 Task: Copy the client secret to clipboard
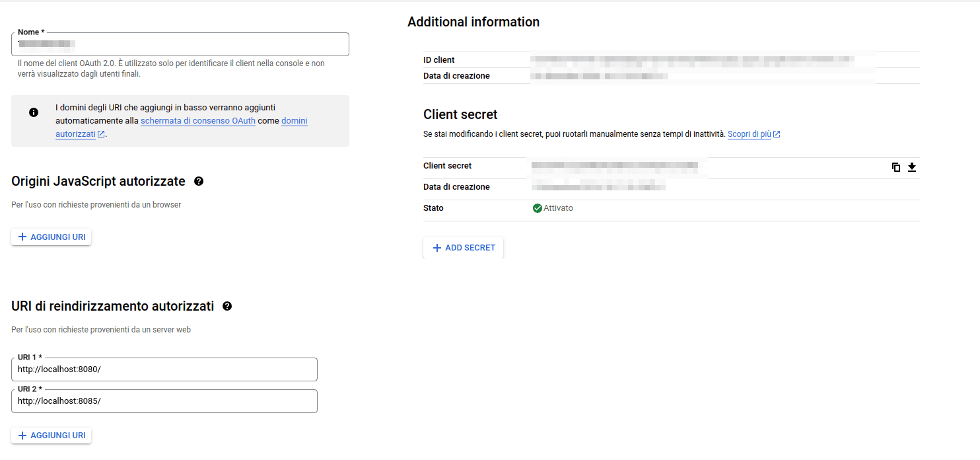(x=896, y=167)
